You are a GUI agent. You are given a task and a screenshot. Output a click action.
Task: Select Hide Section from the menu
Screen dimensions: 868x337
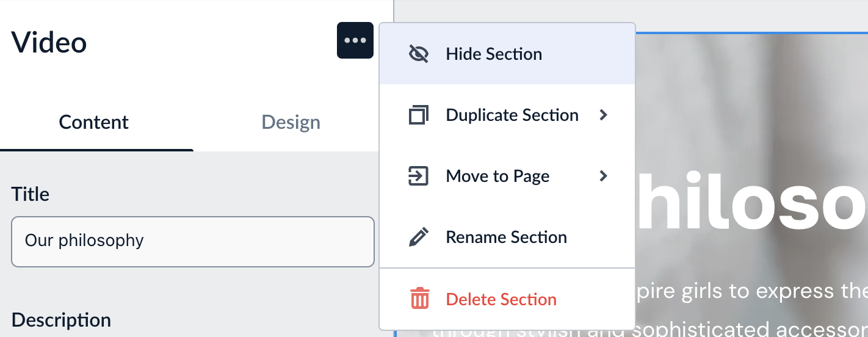click(494, 54)
